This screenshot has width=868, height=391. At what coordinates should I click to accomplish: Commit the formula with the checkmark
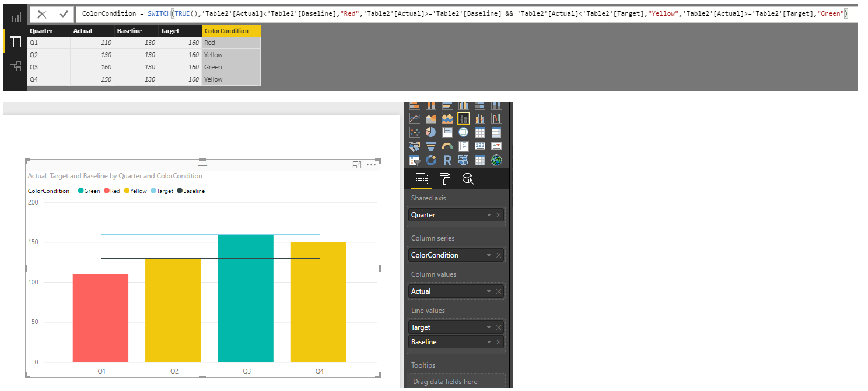[64, 15]
